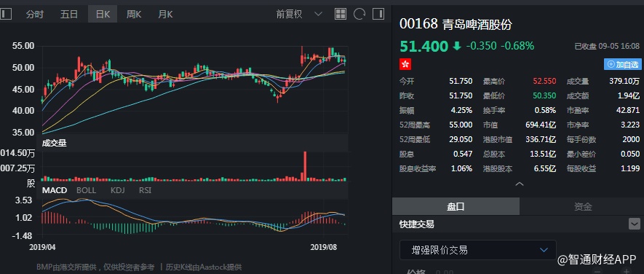The height and width of the screenshot is (274, 644).
Task: Switch to the 分时 chart tab
Action: pyautogui.click(x=34, y=15)
